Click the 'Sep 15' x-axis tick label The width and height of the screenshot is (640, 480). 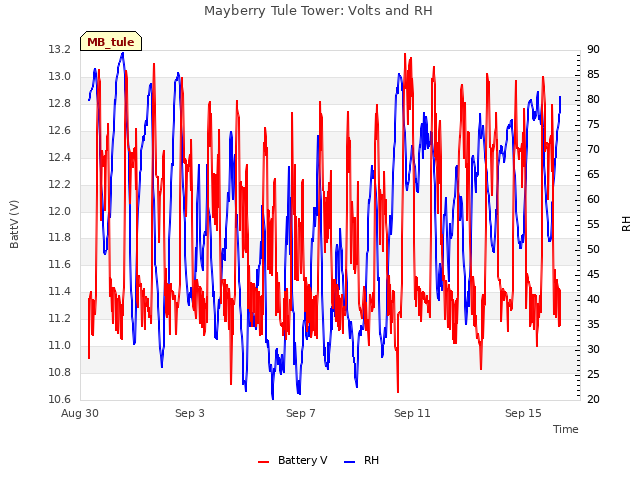(x=523, y=413)
